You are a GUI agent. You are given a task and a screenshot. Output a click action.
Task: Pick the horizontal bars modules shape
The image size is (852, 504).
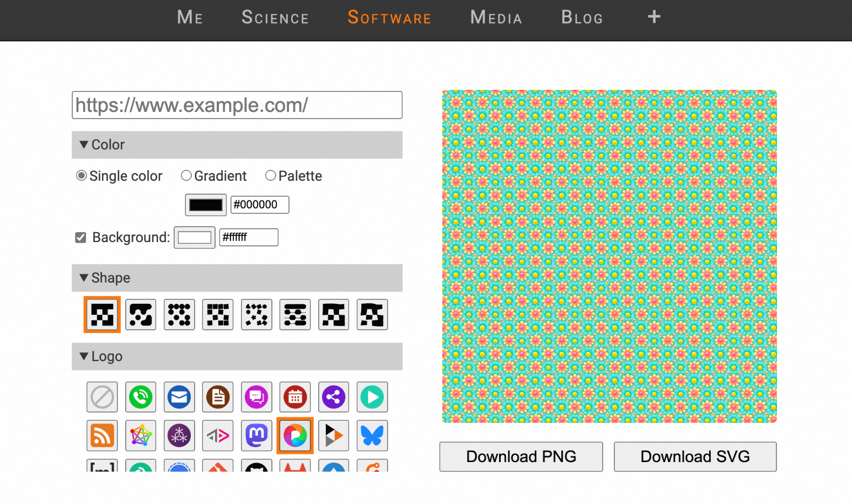click(295, 315)
